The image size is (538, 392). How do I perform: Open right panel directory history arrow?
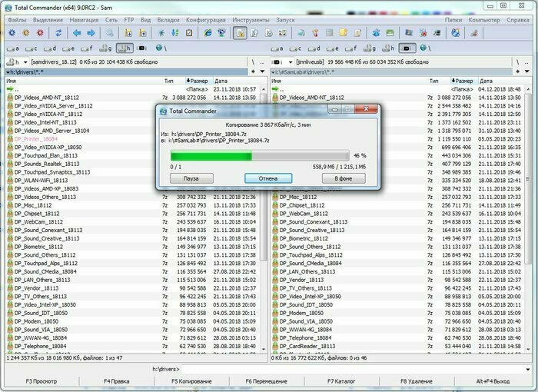click(527, 71)
